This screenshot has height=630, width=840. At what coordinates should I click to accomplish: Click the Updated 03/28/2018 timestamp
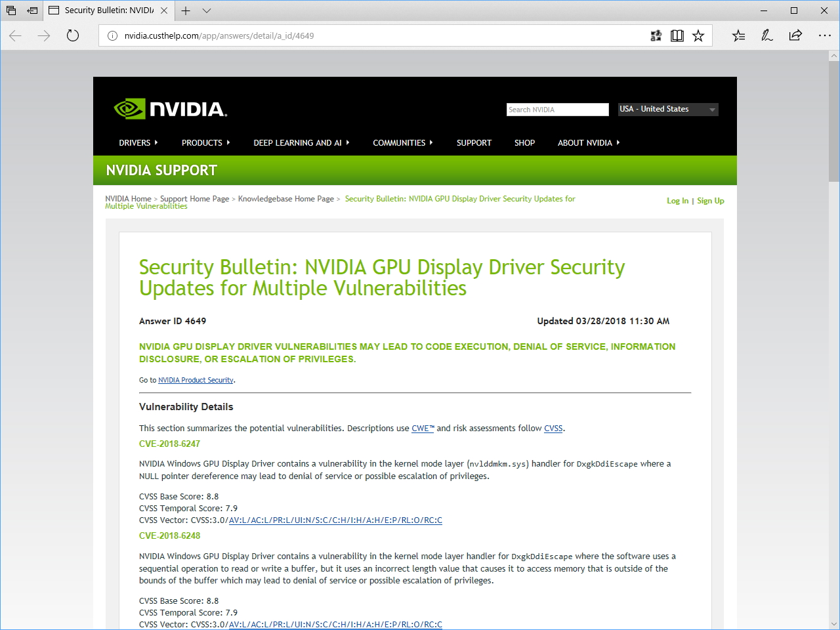603,321
